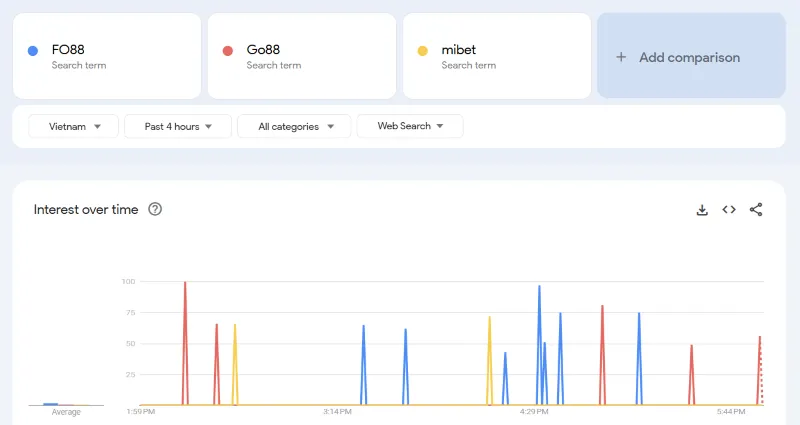
Task: Open the All categories dropdown
Action: (x=294, y=127)
